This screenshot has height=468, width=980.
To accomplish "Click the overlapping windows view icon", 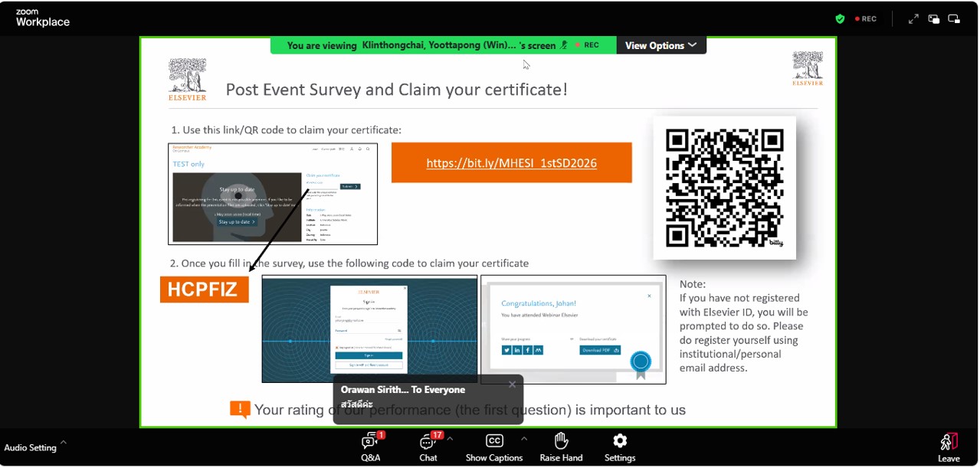I will tap(934, 19).
